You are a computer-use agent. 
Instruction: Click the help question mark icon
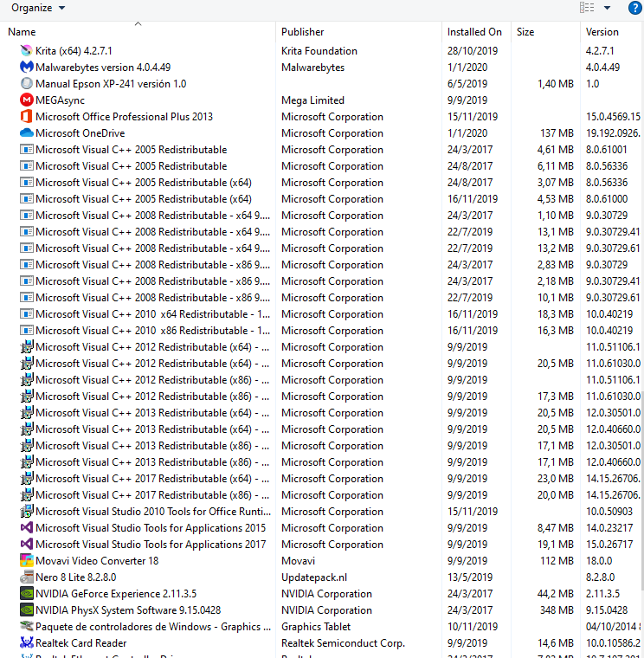[x=634, y=8]
